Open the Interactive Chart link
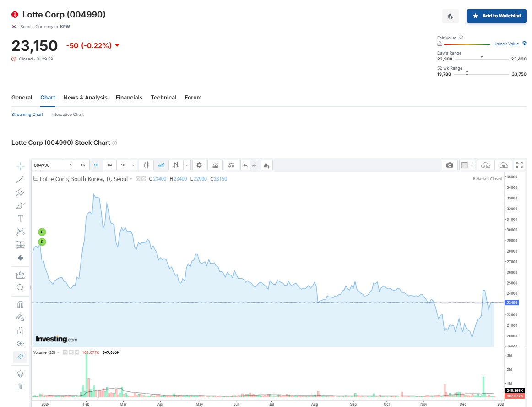The image size is (532, 407). tap(67, 115)
